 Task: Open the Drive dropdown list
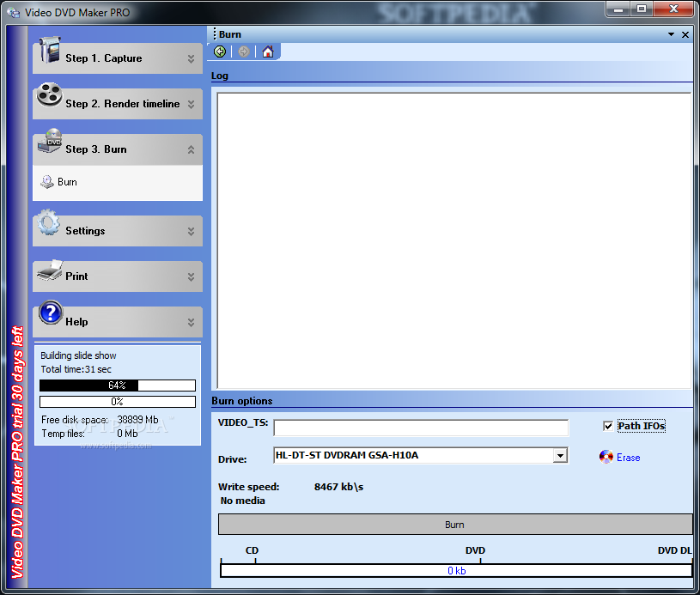[x=560, y=455]
